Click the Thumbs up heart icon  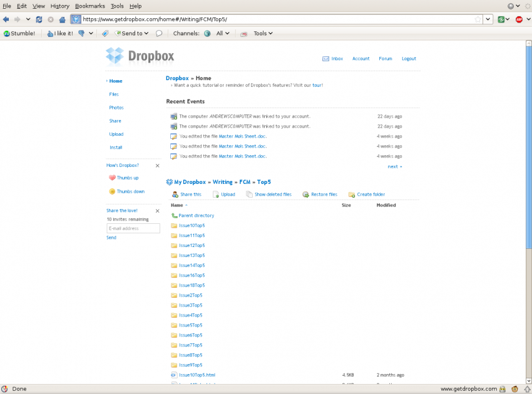pos(112,178)
